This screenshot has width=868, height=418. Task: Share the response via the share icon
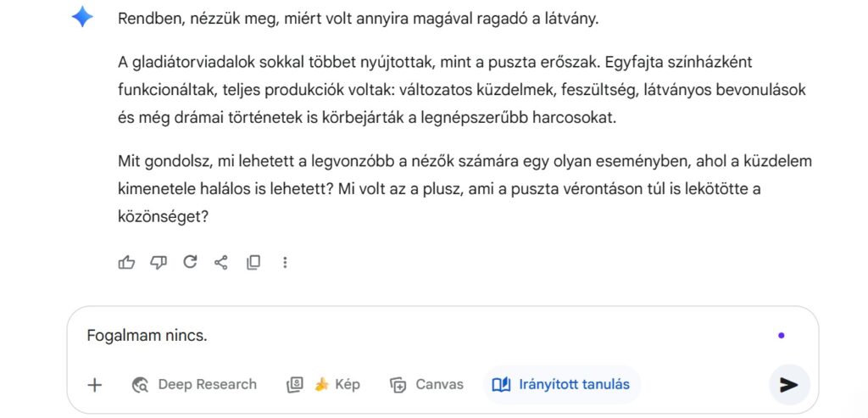point(221,263)
